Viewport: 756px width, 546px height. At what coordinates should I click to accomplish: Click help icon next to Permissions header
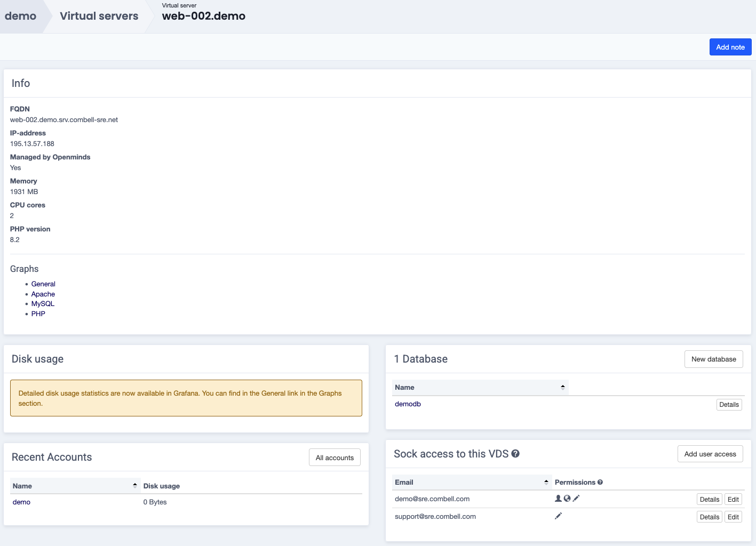600,483
